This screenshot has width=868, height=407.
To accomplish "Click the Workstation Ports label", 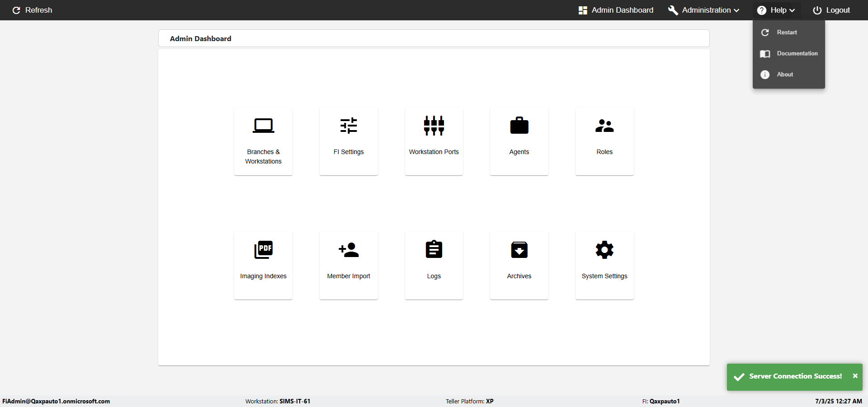I will coord(434,152).
